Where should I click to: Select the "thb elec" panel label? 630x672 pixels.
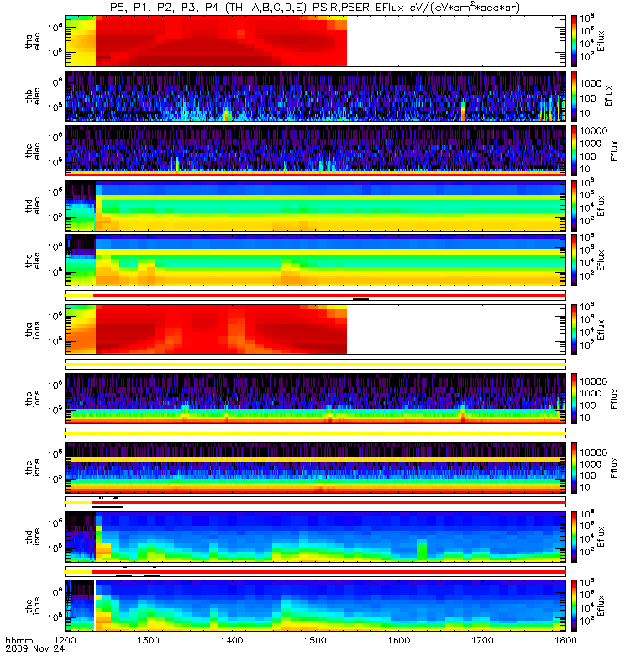[x=33, y=96]
